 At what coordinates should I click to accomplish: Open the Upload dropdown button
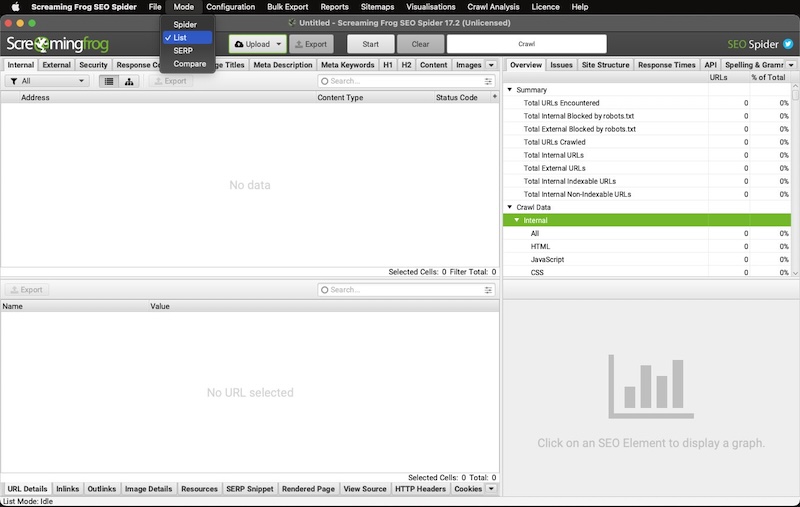[x=258, y=44]
